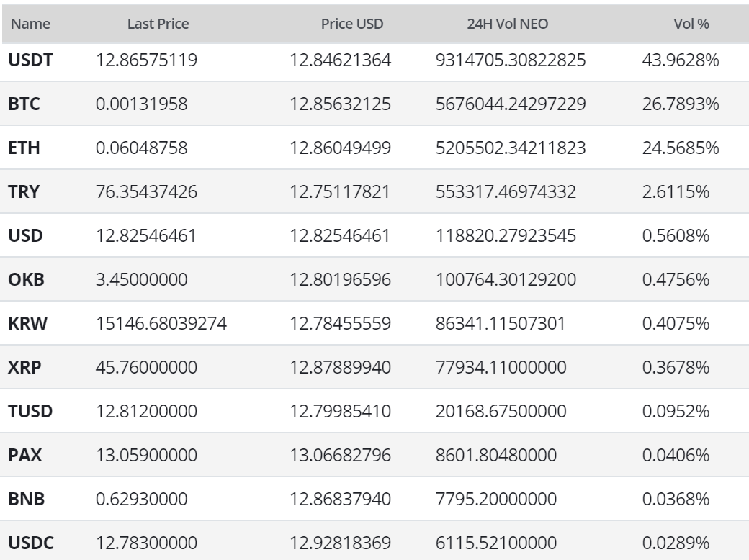
Task: Click KRW USD price 12.78455559
Action: (x=341, y=324)
